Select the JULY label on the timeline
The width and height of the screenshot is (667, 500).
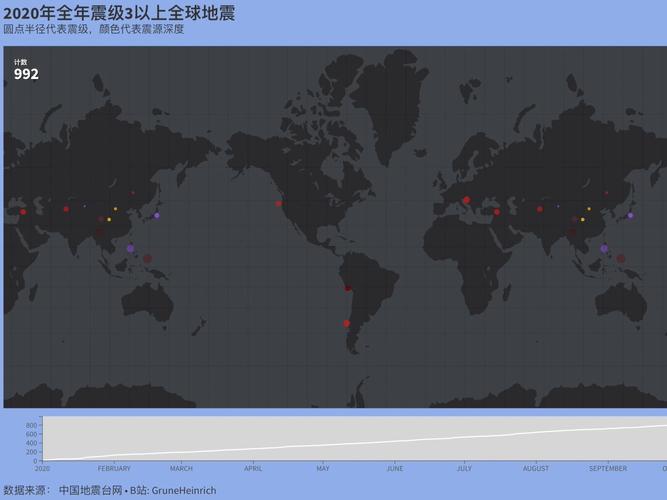[464, 468]
